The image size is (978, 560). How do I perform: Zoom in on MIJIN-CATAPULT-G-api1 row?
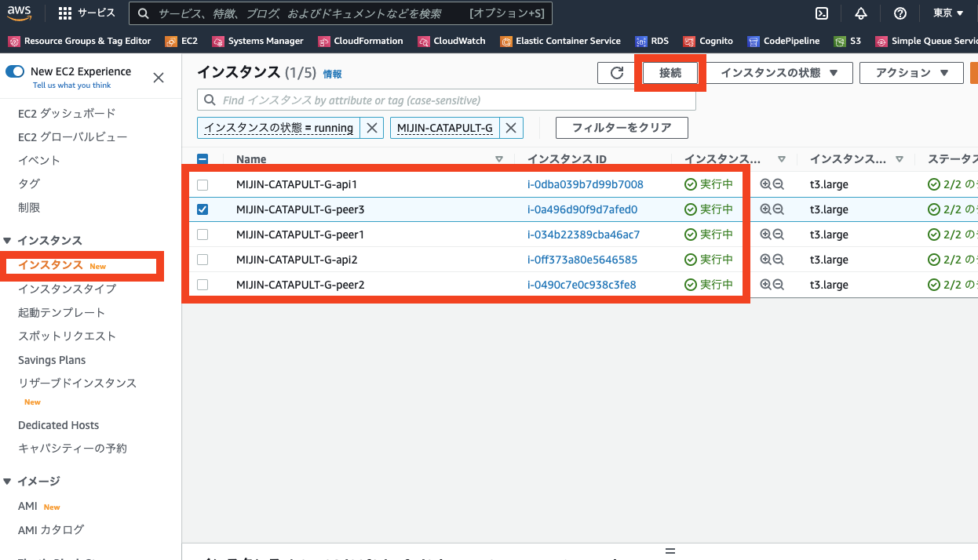[766, 185]
